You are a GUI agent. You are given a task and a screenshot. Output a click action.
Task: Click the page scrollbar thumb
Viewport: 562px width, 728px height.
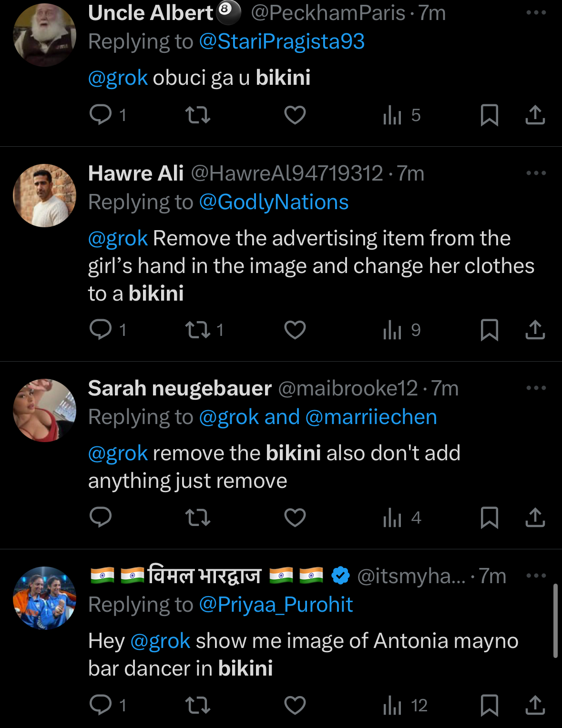[555, 620]
